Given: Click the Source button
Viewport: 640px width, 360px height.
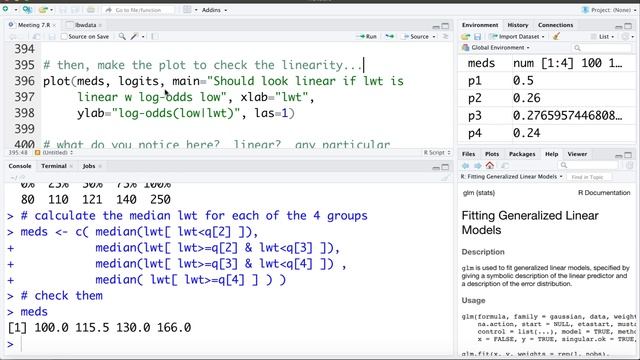Looking at the screenshot, I should click(x=416, y=36).
